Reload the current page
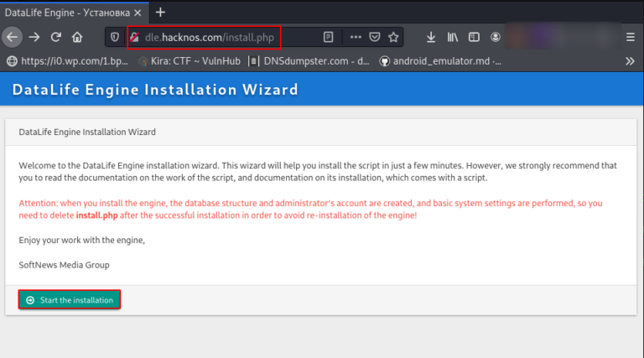This screenshot has height=358, width=644. click(56, 37)
